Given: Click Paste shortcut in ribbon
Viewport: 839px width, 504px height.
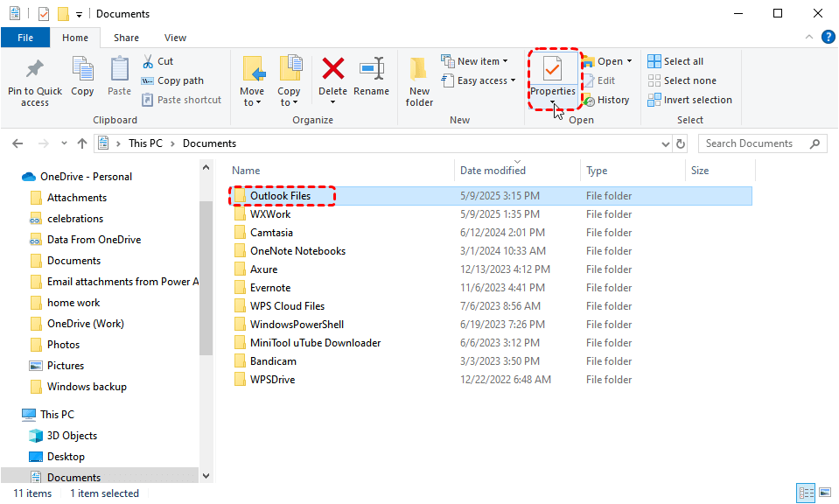Looking at the screenshot, I should [181, 100].
